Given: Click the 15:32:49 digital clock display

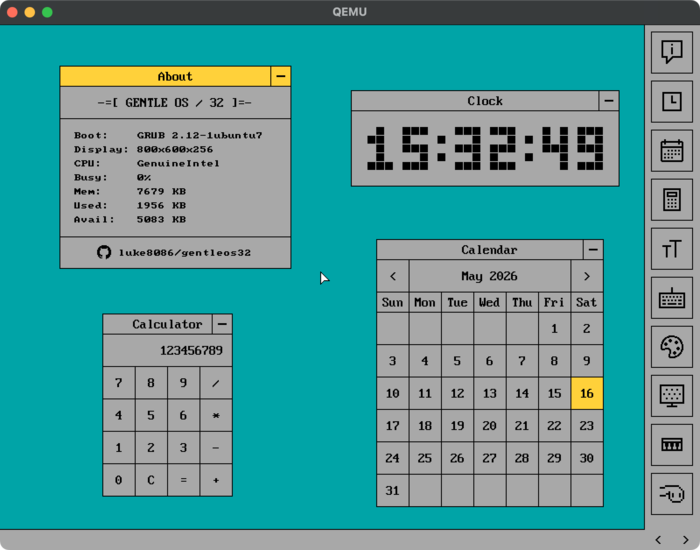Looking at the screenshot, I should tap(485, 148).
